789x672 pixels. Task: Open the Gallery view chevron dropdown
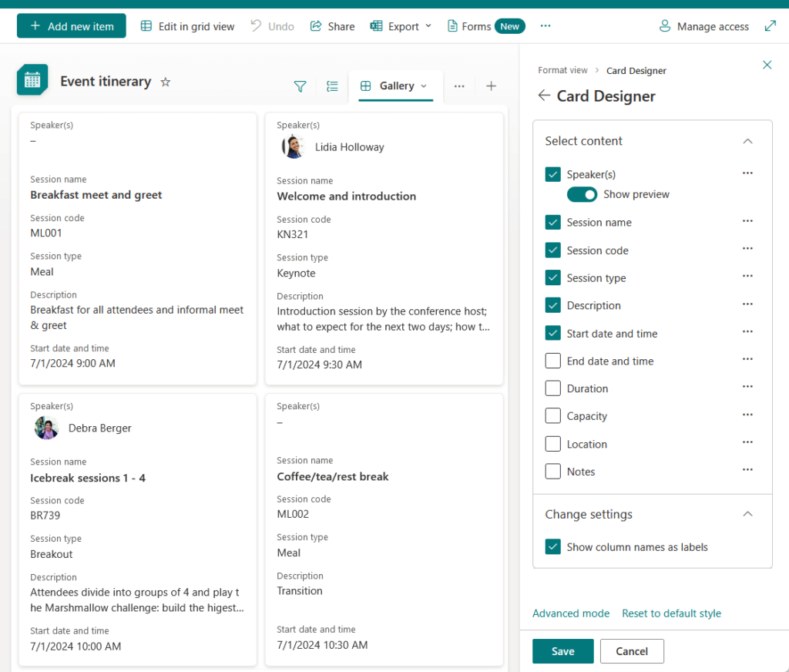424,86
